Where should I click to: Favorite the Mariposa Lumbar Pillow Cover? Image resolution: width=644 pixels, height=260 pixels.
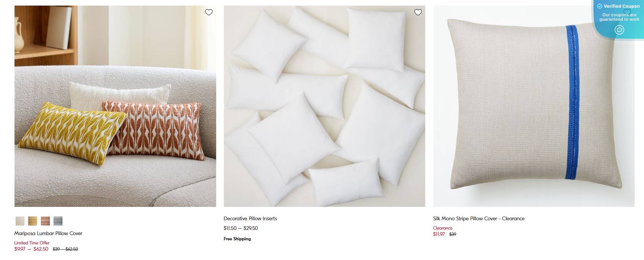(208, 12)
